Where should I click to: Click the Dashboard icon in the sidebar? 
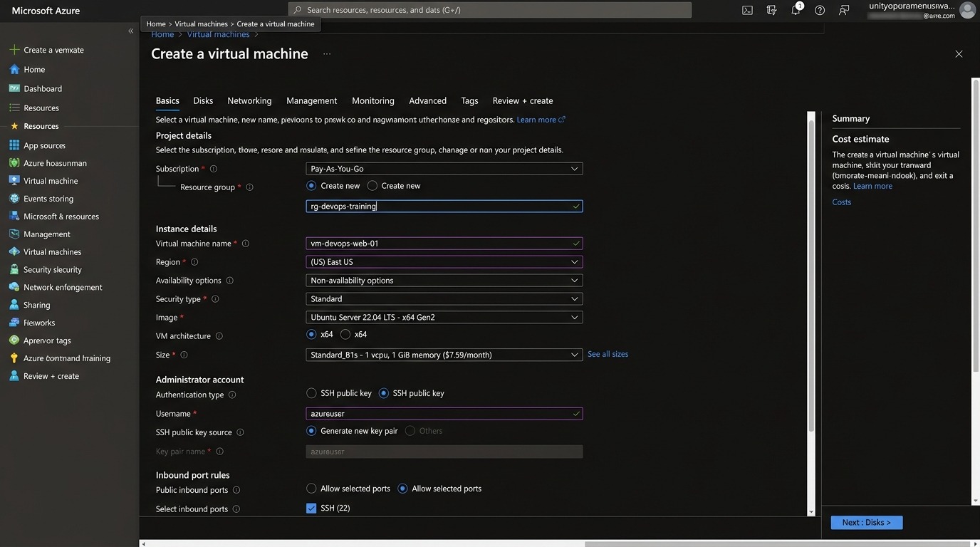pyautogui.click(x=14, y=88)
